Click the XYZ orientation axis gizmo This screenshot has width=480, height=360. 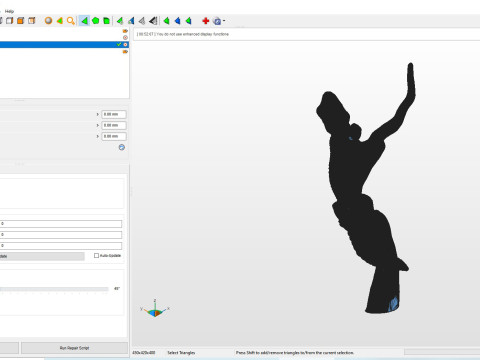click(x=155, y=308)
